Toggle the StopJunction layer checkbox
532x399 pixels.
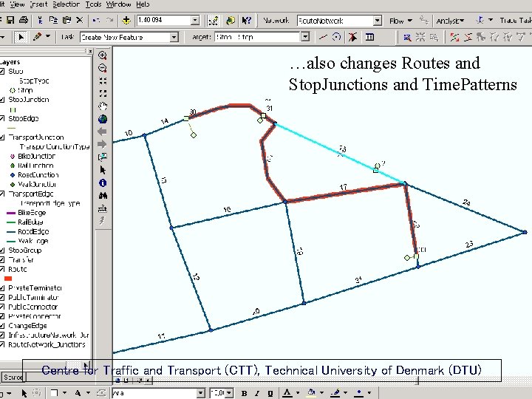[x=1, y=100]
